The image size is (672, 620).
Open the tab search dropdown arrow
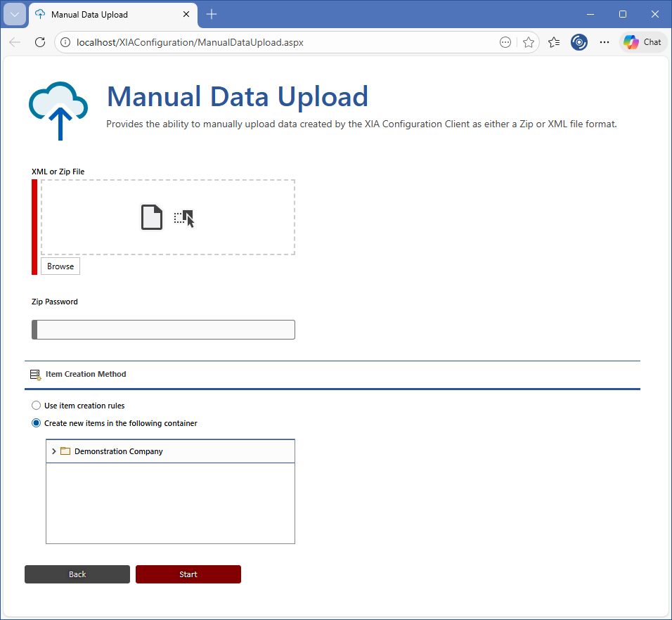pyautogui.click(x=15, y=14)
